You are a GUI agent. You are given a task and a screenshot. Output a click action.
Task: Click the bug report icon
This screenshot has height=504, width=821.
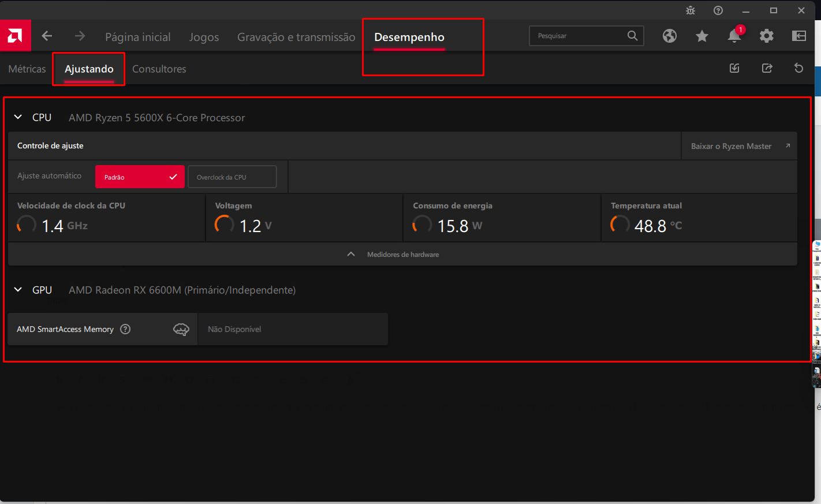(691, 10)
